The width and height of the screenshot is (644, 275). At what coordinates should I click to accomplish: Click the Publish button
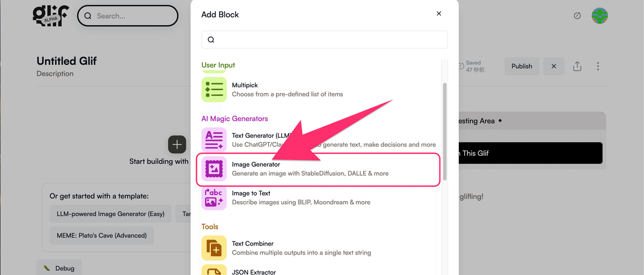tap(522, 66)
